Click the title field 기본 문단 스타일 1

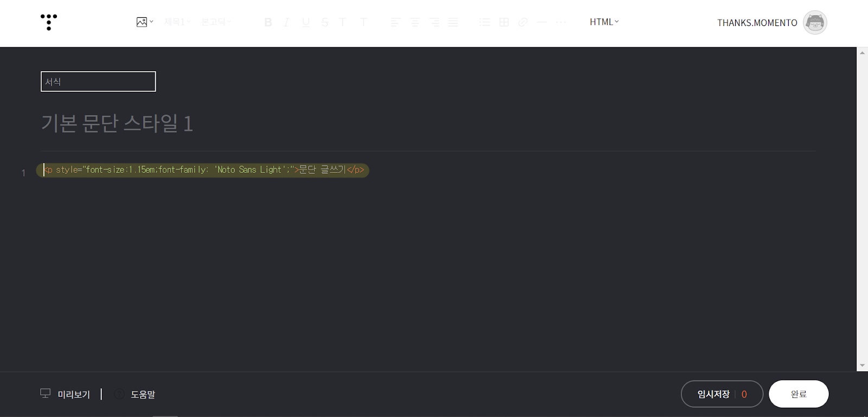(117, 123)
